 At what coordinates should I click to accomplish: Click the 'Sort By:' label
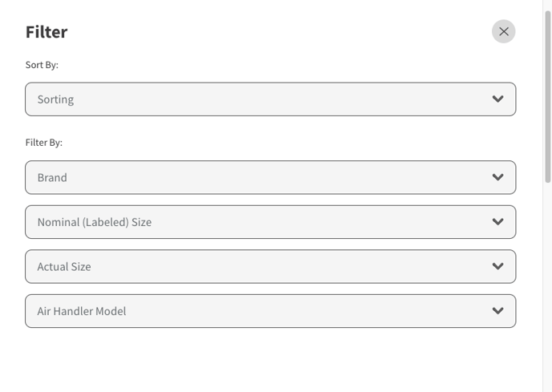pos(42,65)
